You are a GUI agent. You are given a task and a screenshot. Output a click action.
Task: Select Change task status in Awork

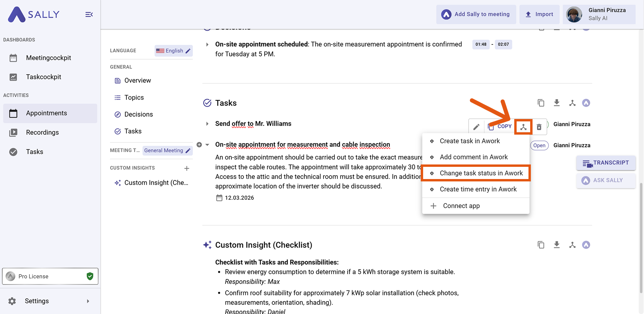pos(481,173)
